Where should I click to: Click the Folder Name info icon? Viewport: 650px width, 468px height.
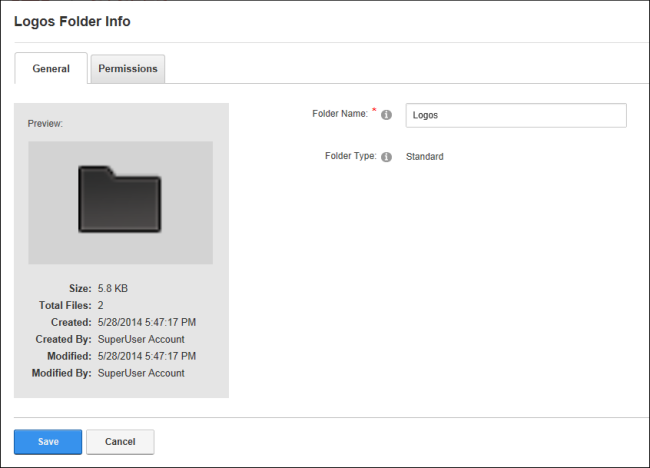[386, 115]
